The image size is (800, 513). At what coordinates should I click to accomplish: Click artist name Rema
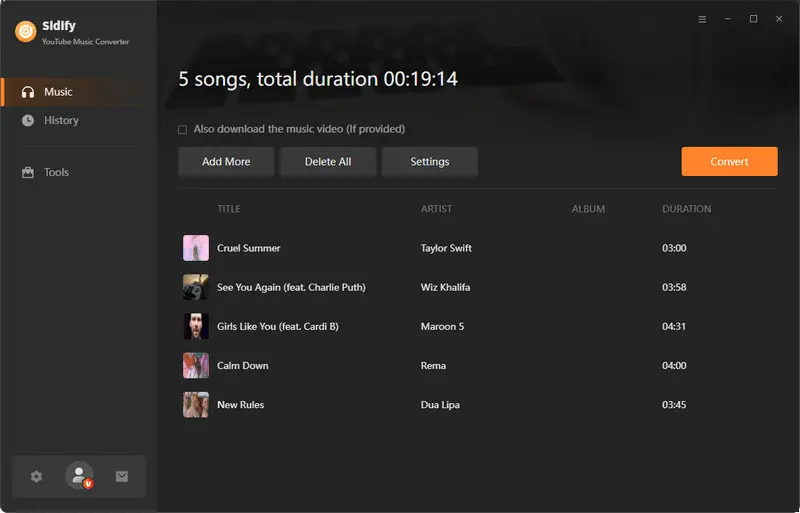(433, 365)
